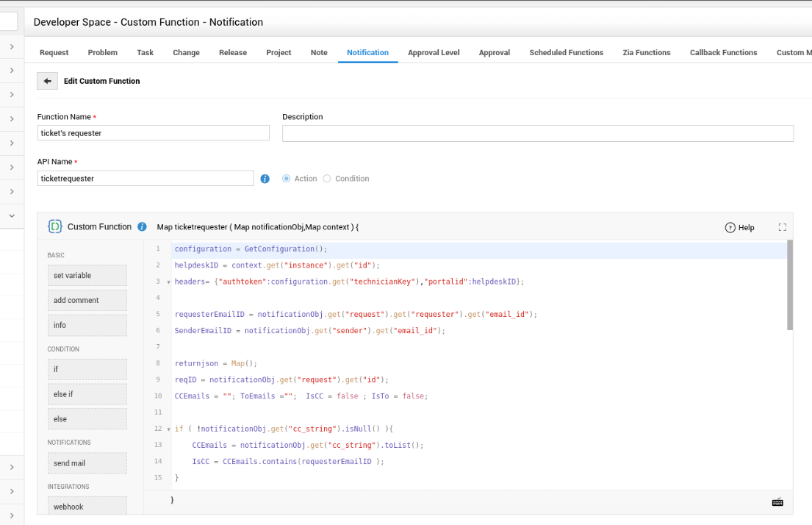Insert the 'webhook' integration block
Screen dimensions: 812x525
click(x=87, y=507)
